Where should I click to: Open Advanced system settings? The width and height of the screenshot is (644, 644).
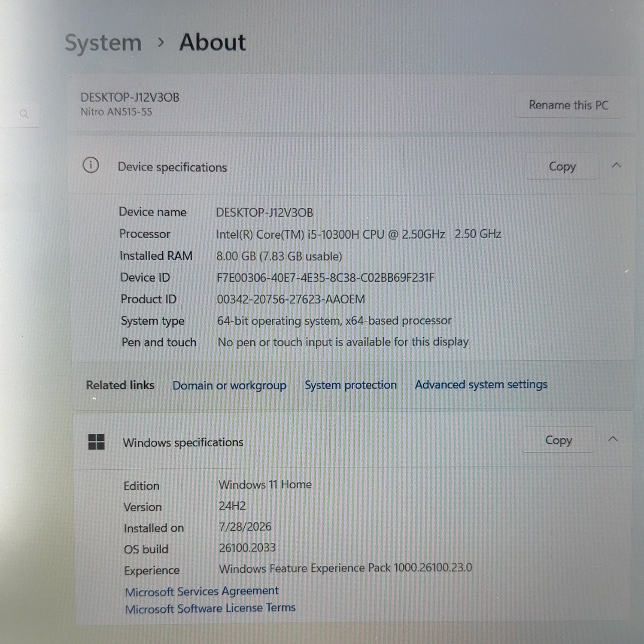click(481, 385)
